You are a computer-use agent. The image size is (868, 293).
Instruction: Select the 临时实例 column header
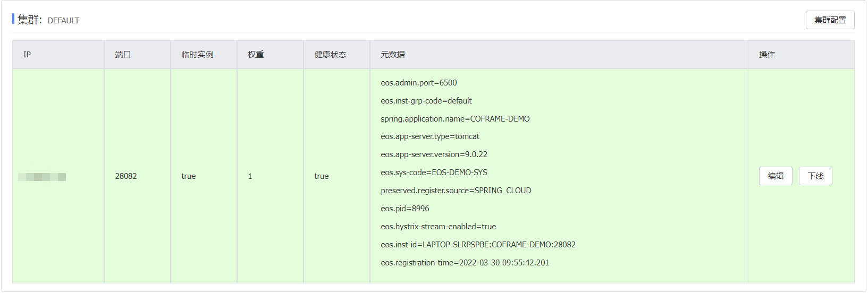coord(197,55)
